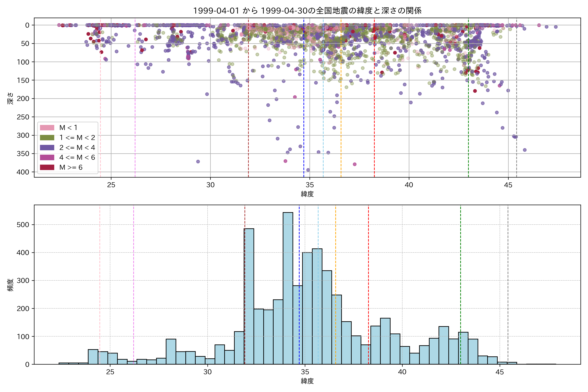Viewport: 588px width, 392px height.
Task: Click the 2 <= M < 4 legend text
Action: 77,147
